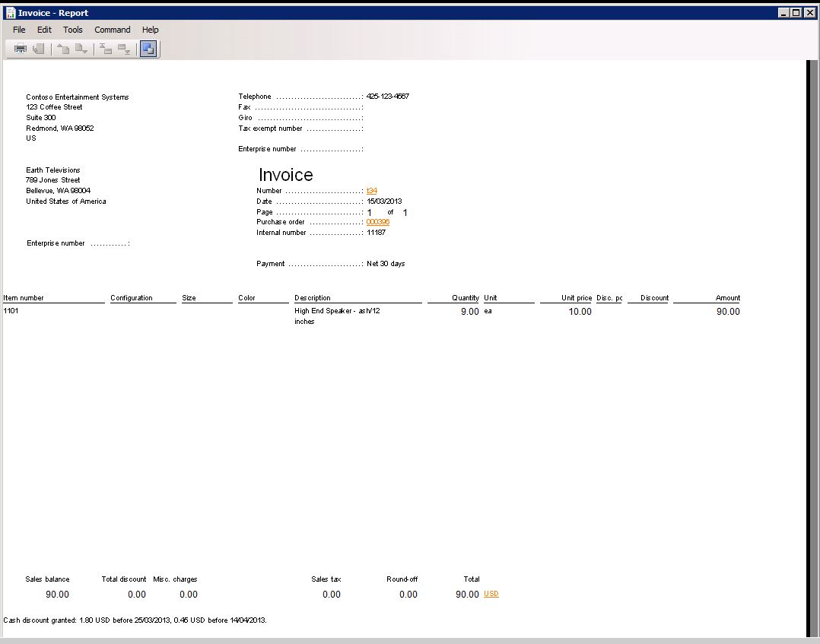Open the Tools menu

tap(73, 30)
